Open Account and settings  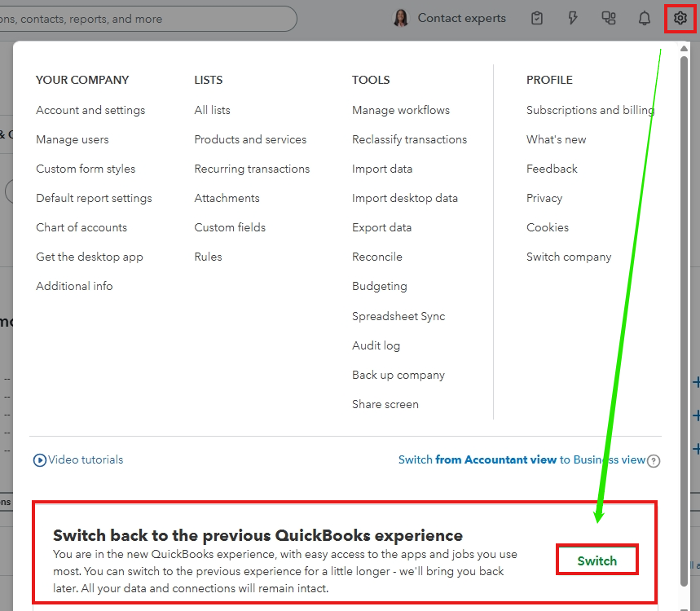point(90,110)
